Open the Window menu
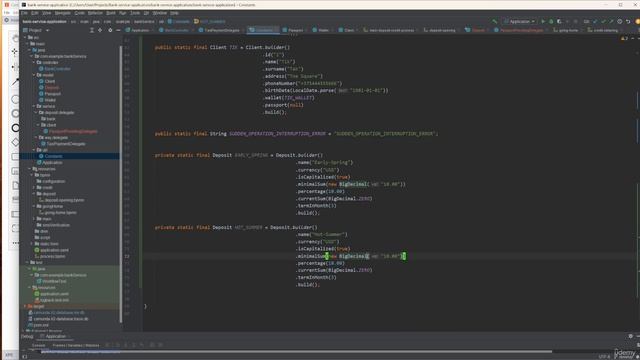The width and height of the screenshot is (640, 360). [x=159, y=13]
